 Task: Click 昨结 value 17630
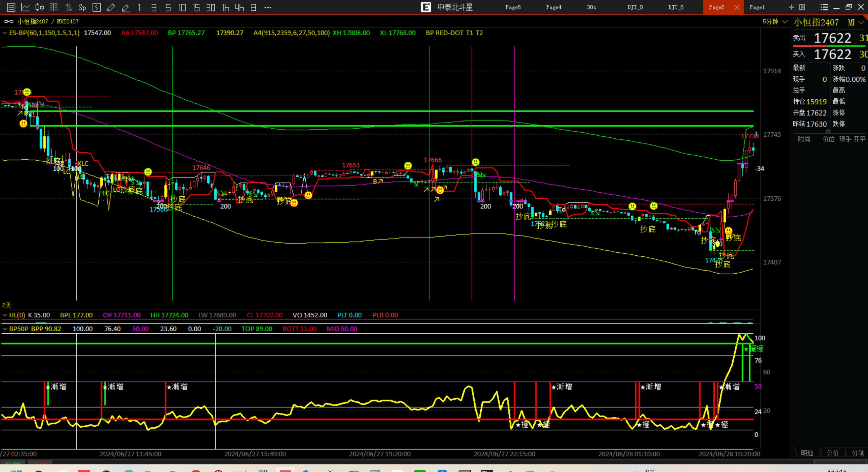pos(816,124)
